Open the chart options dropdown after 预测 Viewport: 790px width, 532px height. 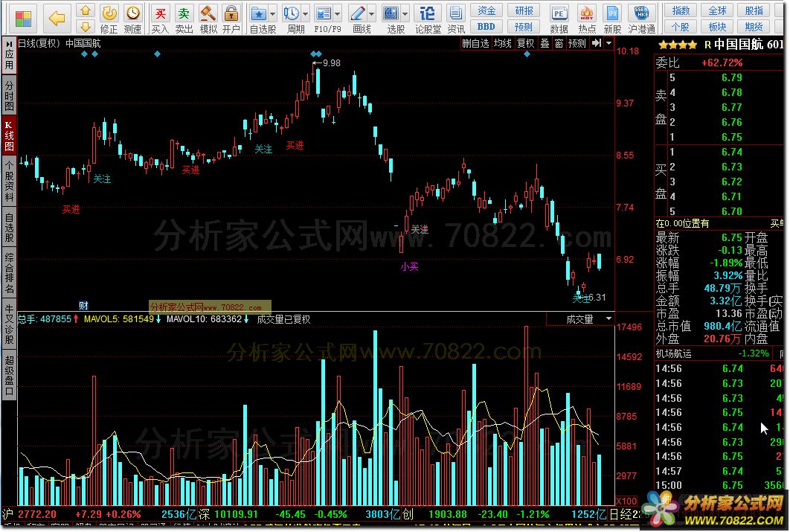tap(608, 43)
